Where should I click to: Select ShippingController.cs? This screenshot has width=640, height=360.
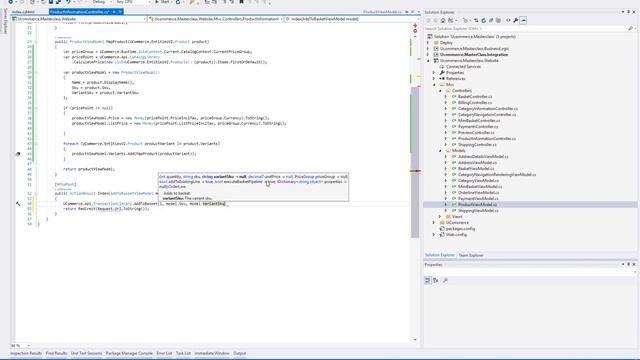coord(477,144)
